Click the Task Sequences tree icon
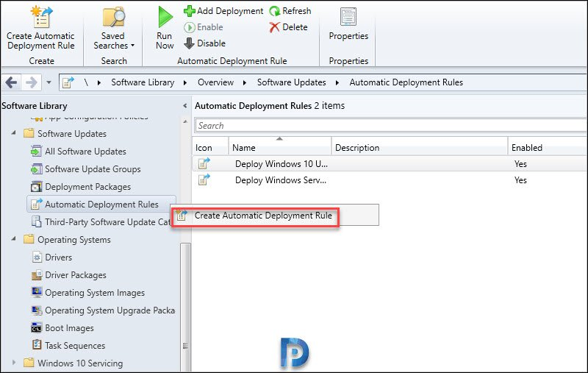The width and height of the screenshot is (588, 373). pos(36,344)
